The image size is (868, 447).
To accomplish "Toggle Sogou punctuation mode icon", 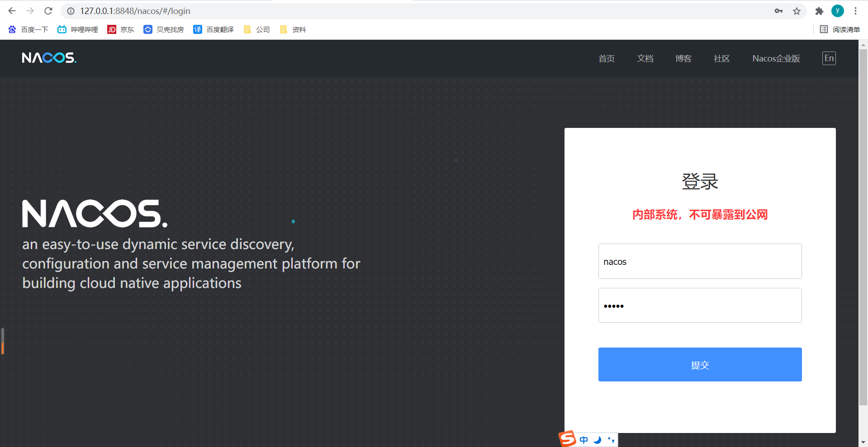I will (x=611, y=440).
